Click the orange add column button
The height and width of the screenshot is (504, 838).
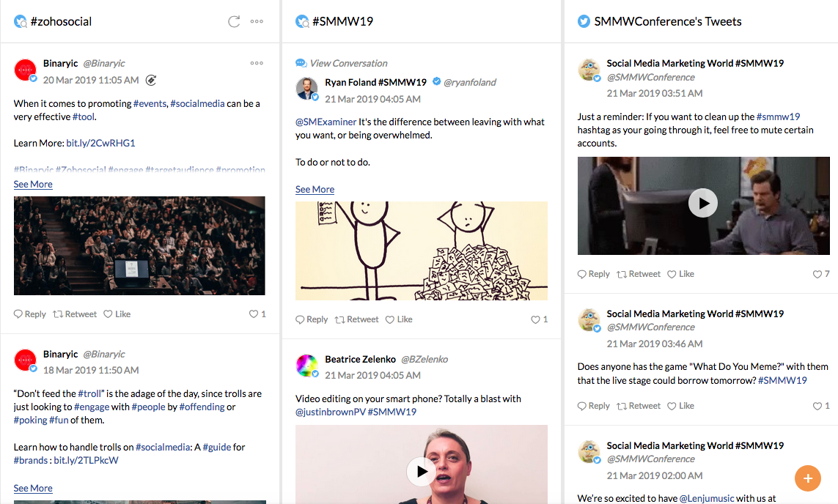pyautogui.click(x=807, y=478)
